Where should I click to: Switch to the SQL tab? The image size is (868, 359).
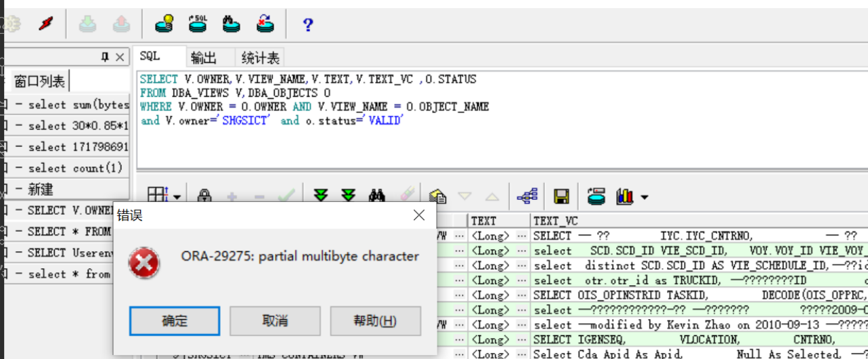pyautogui.click(x=150, y=56)
